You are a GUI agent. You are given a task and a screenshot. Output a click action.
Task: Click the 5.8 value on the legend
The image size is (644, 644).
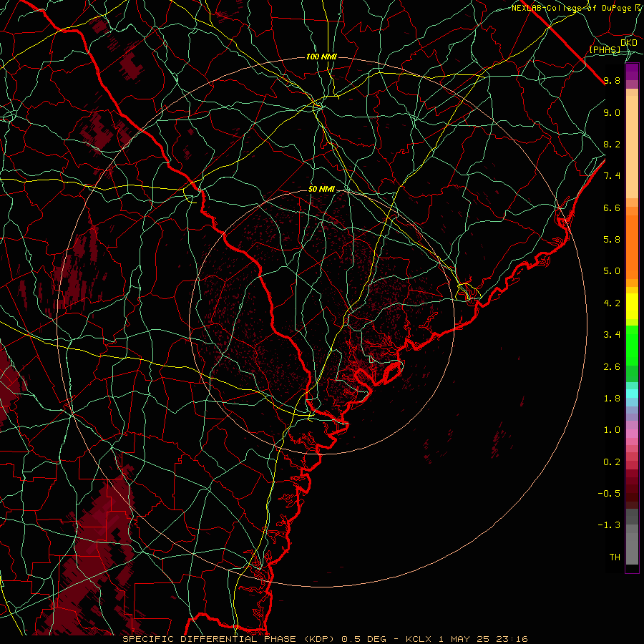click(612, 240)
